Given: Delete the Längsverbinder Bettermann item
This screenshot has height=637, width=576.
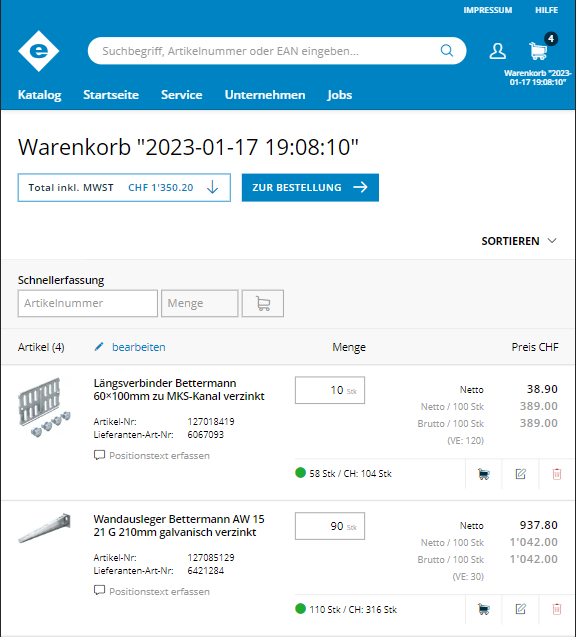Looking at the screenshot, I should point(557,474).
